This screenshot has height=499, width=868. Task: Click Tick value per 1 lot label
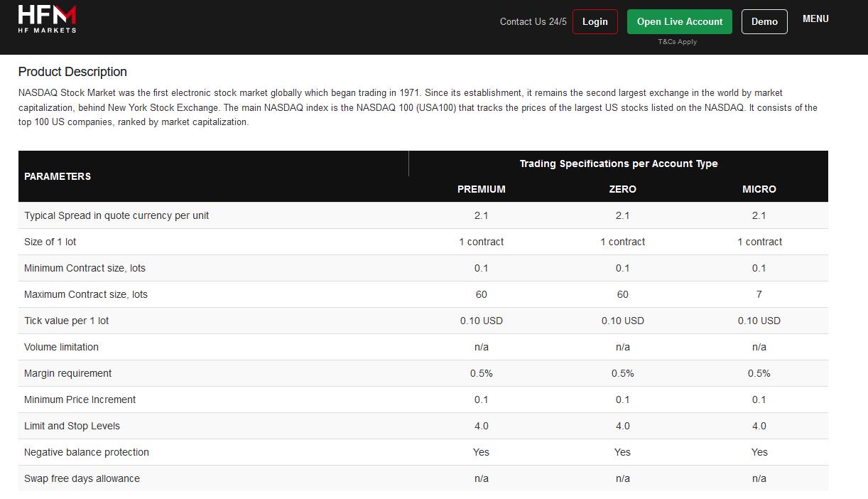tap(66, 321)
